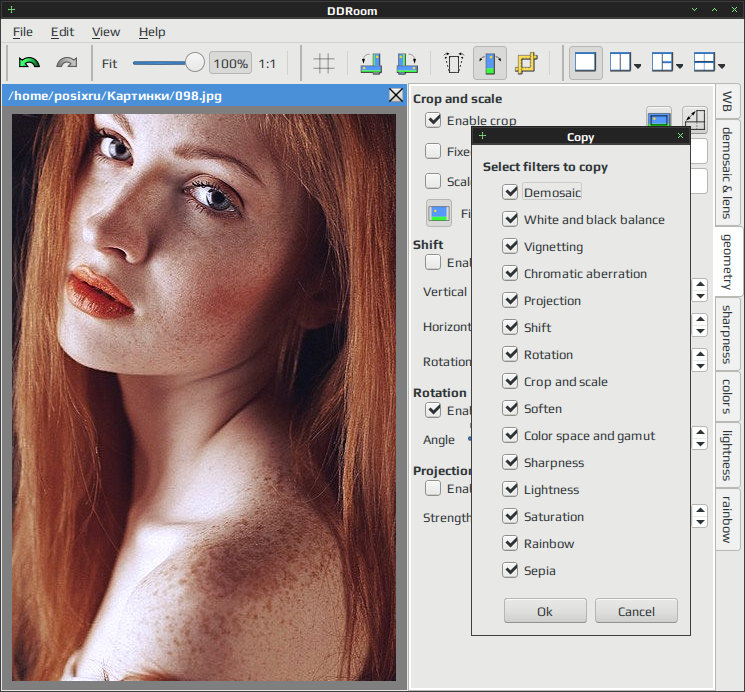Toggle the grid overlay icon
The width and height of the screenshot is (745, 692).
(324, 63)
